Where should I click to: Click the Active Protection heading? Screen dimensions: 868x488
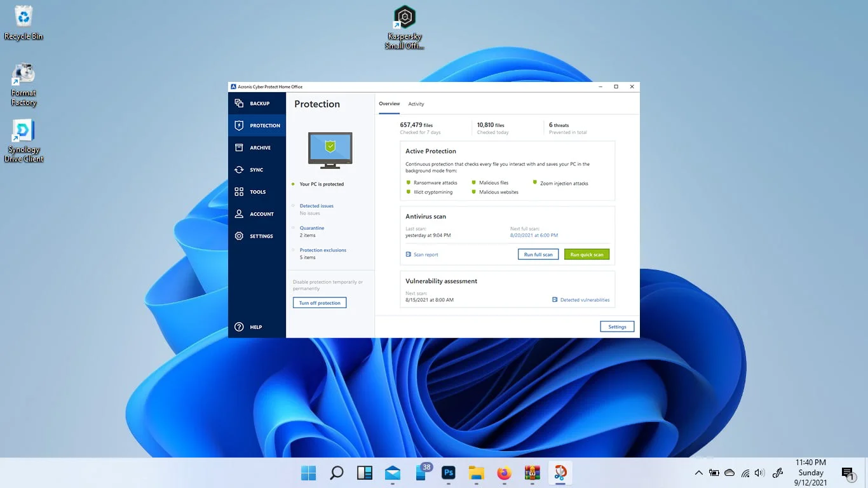tap(431, 151)
